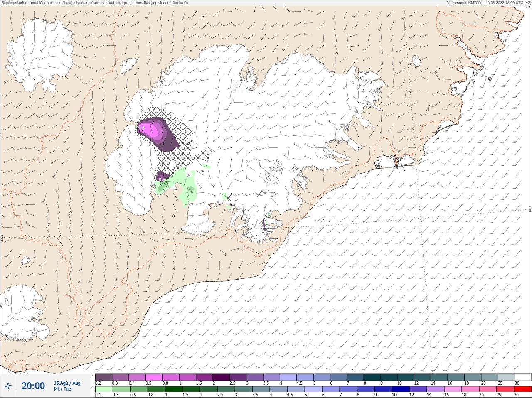Select top legend lavender swatch between 4 and 4.5
532x398 pixels.
pos(288,377)
